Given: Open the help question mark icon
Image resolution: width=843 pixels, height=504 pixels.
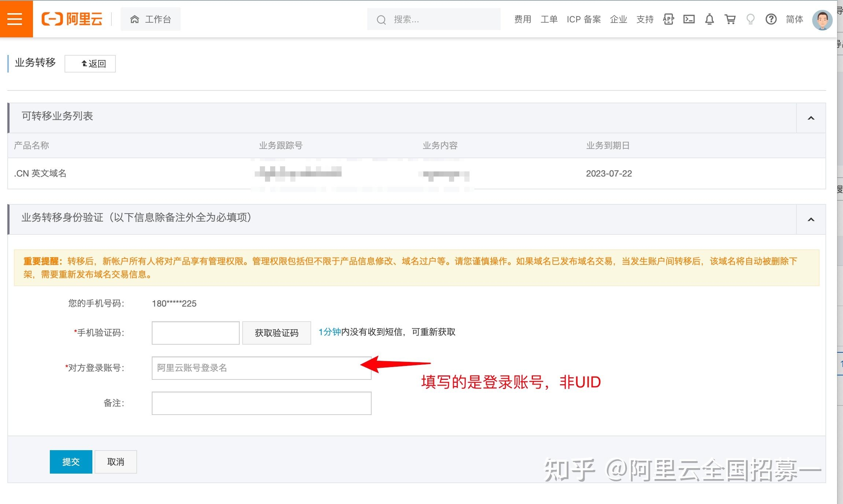Looking at the screenshot, I should pyautogui.click(x=771, y=19).
